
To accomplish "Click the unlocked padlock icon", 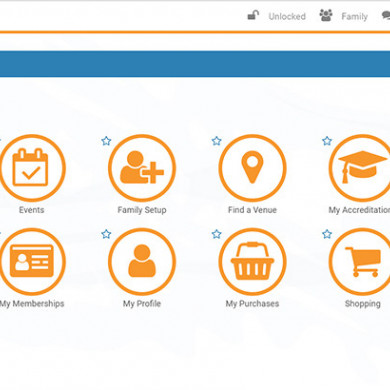I will pyautogui.click(x=253, y=15).
